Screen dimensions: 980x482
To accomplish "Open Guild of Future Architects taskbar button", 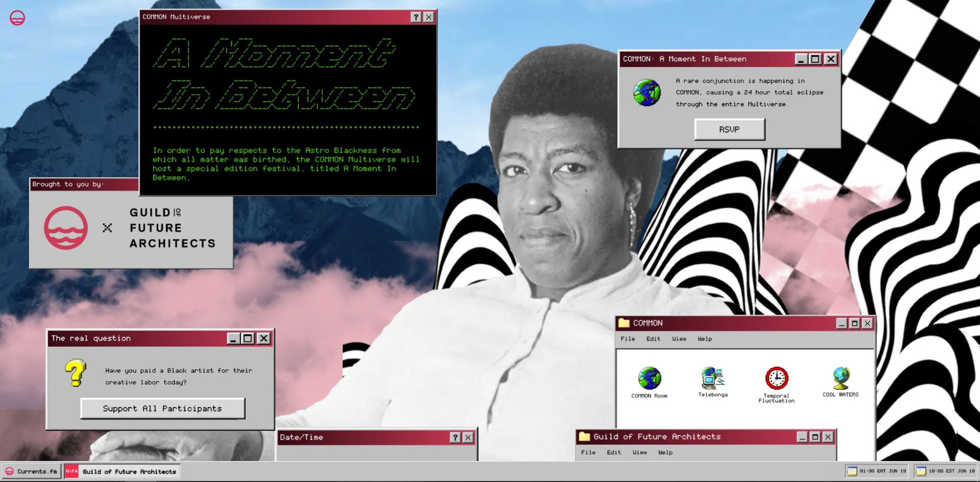I will pyautogui.click(x=122, y=471).
